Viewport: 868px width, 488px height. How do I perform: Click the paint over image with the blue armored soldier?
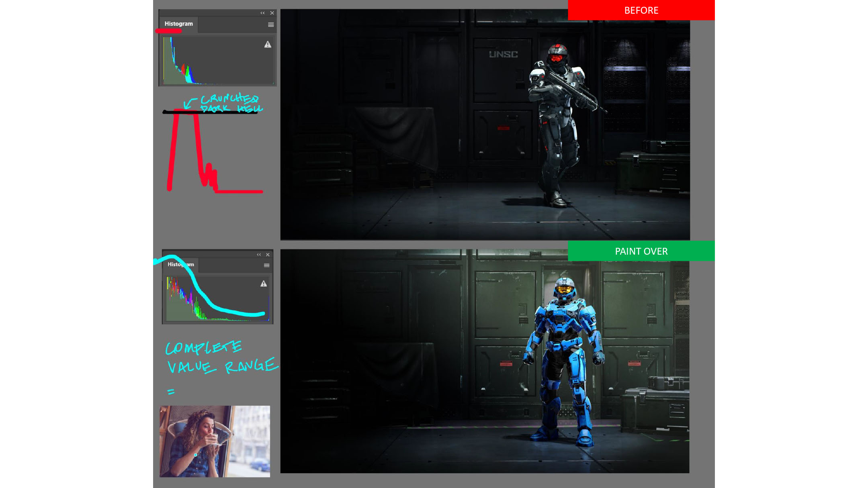click(485, 361)
